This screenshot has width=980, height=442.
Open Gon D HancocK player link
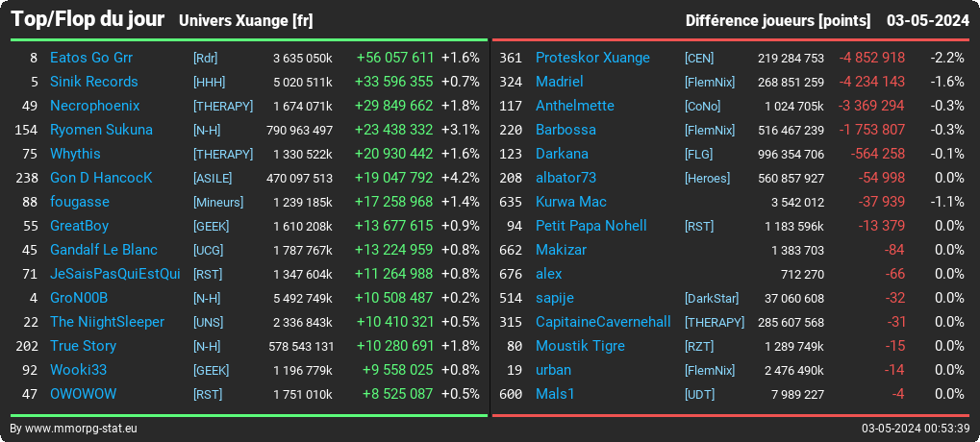tap(101, 178)
